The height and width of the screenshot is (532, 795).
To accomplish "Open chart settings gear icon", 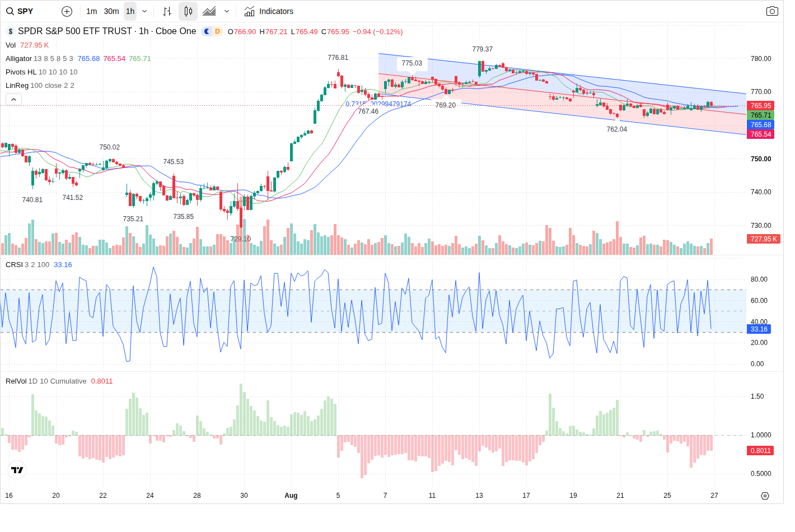I will (x=765, y=496).
